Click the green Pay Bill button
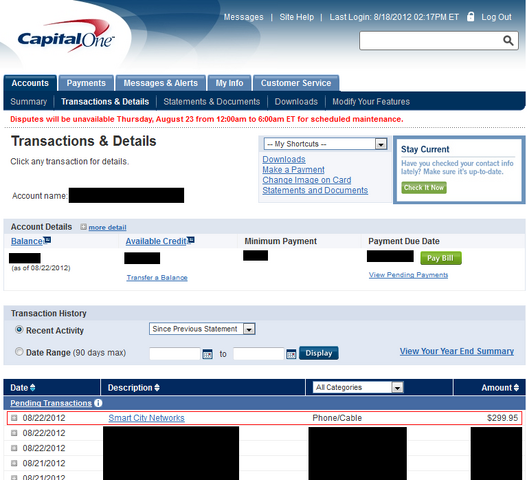Viewport: 527px width, 480px height. pos(441,258)
